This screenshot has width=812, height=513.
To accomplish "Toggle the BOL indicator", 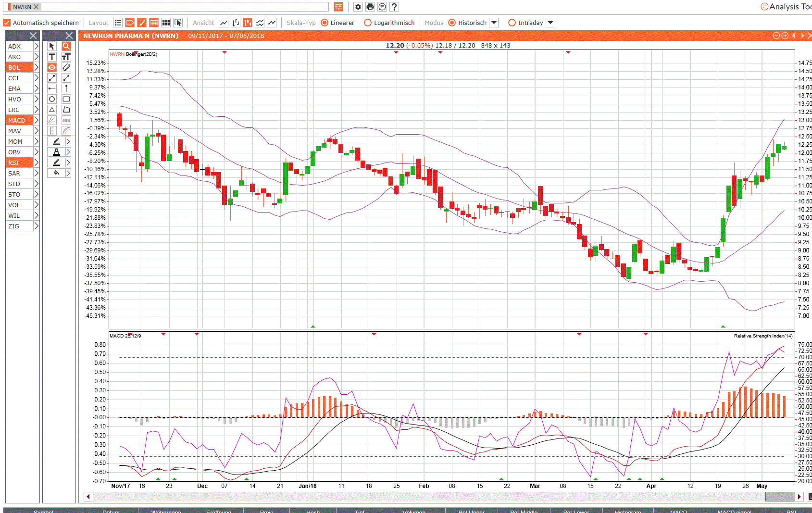I will pos(19,67).
